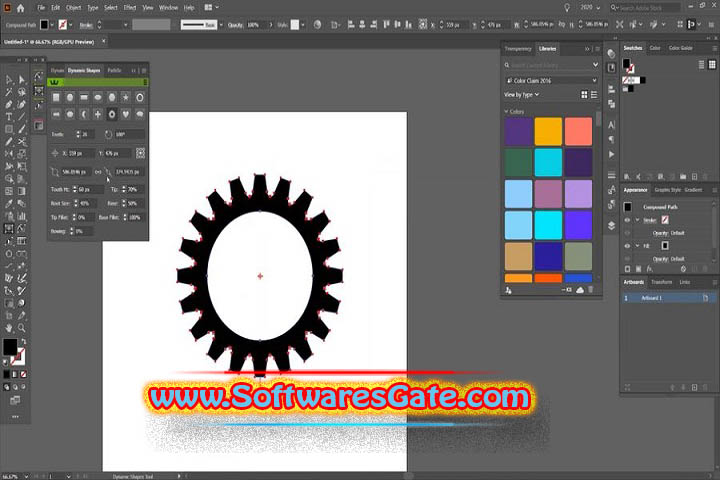Screen dimensions: 720x480
Task: Switch to the Gradient tab
Action: click(x=693, y=190)
